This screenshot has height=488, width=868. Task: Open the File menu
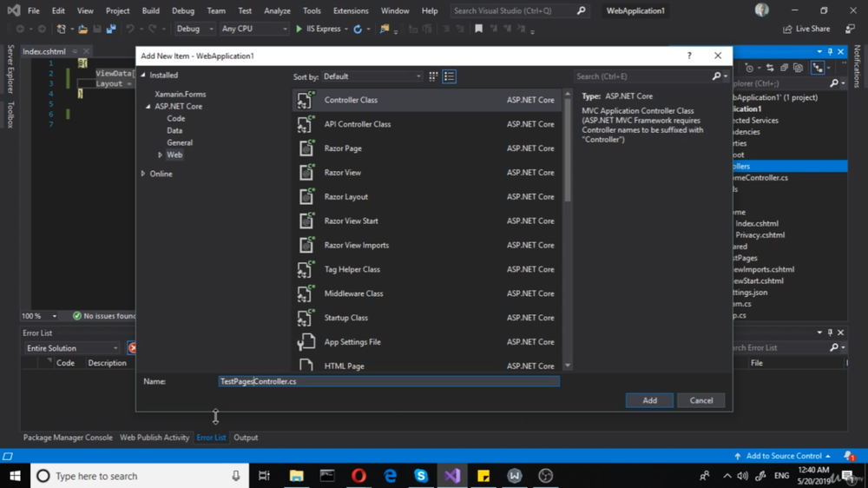click(33, 10)
